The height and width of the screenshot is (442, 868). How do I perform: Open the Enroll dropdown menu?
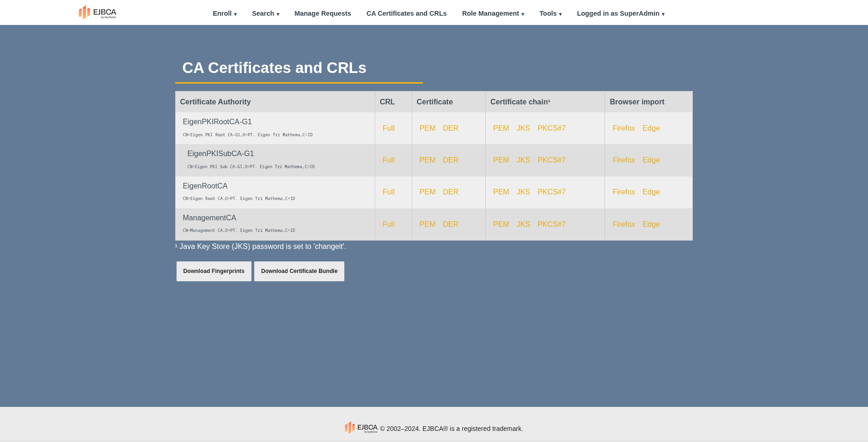coord(225,13)
